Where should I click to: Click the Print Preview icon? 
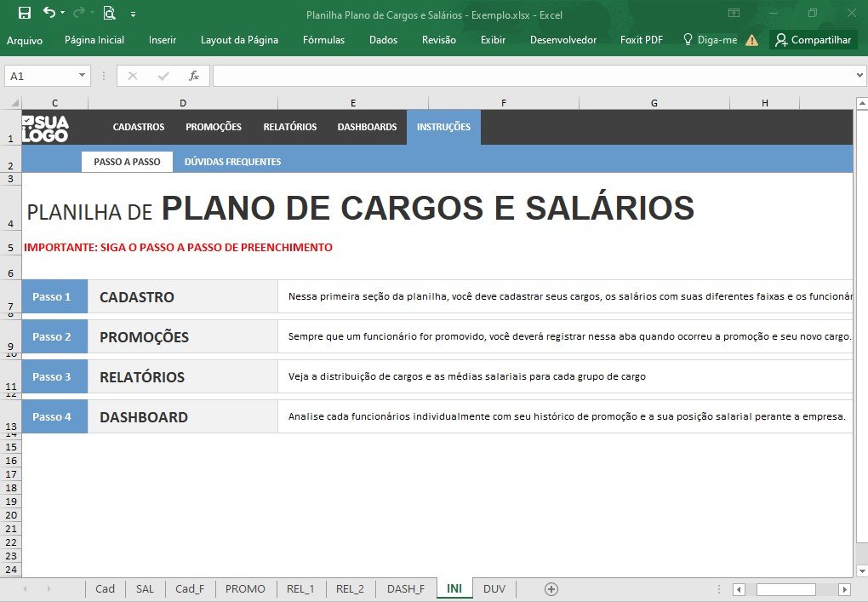(x=109, y=13)
